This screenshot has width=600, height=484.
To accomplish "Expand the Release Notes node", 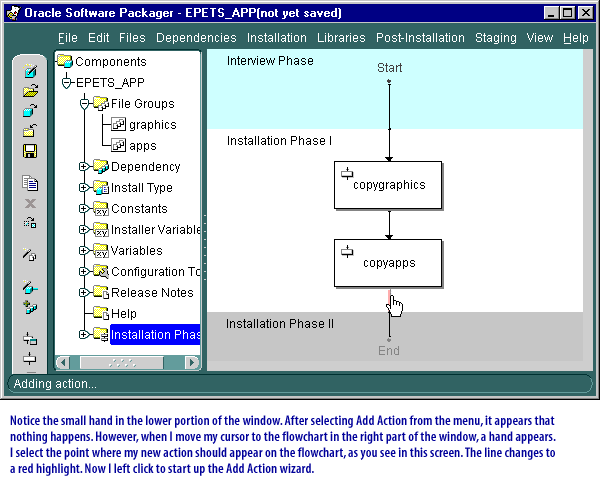I will coord(84,292).
